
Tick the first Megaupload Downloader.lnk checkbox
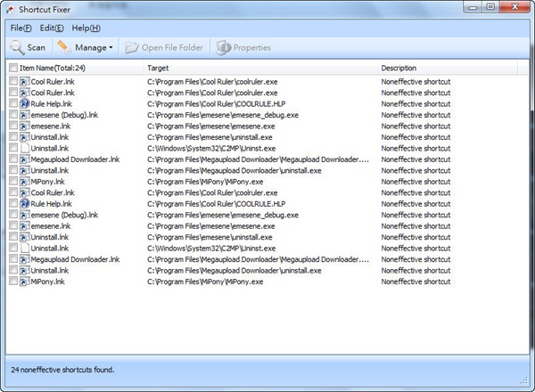tap(12, 159)
